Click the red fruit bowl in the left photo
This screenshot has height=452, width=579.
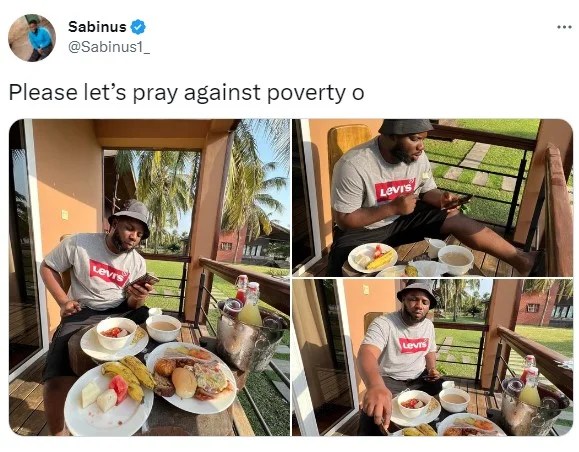(x=116, y=333)
